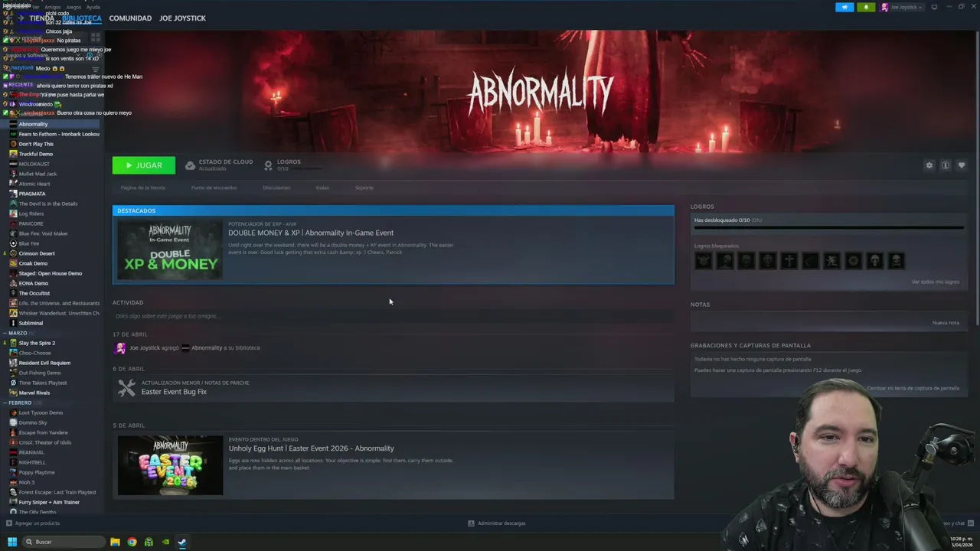This screenshot has width=980, height=551.
Task: Open the Amigos menu
Action: click(x=52, y=7)
